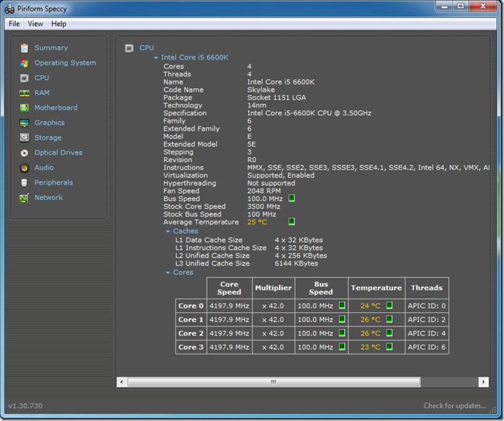The height and width of the screenshot is (421, 504).
Task: Toggle the Bus Speed green indicator
Action: click(291, 199)
